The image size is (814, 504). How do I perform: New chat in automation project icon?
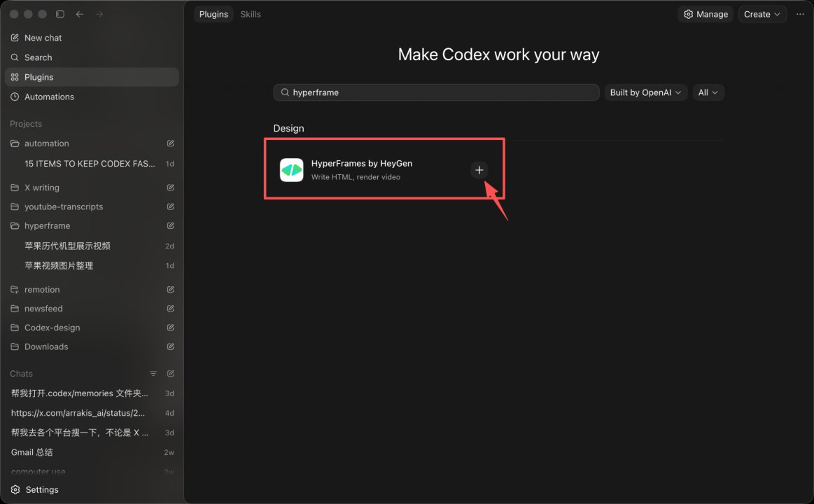(170, 143)
